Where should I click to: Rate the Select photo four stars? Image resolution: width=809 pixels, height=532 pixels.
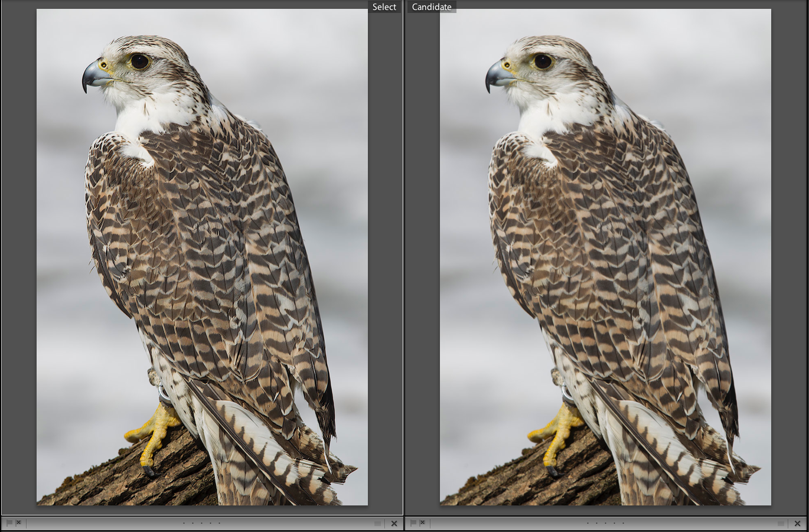tap(210, 523)
